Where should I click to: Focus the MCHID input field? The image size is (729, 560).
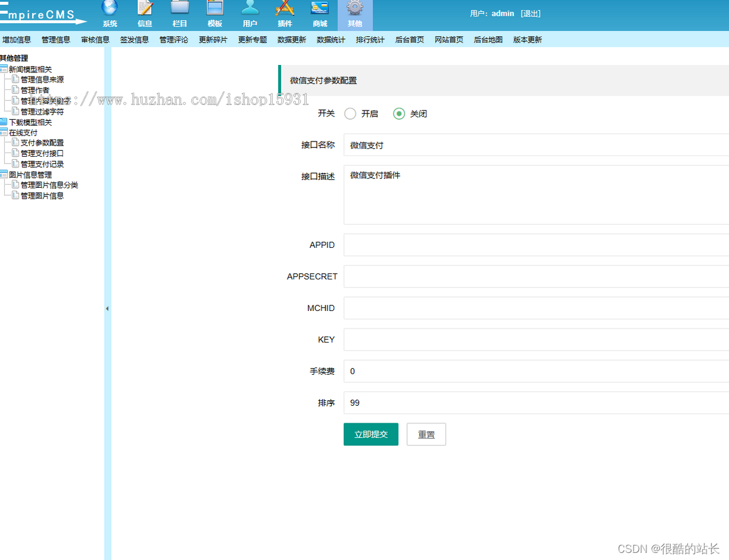pos(536,308)
